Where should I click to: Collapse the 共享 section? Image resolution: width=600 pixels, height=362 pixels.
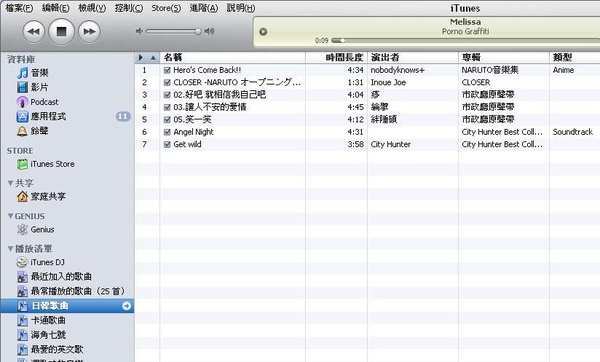click(10, 183)
